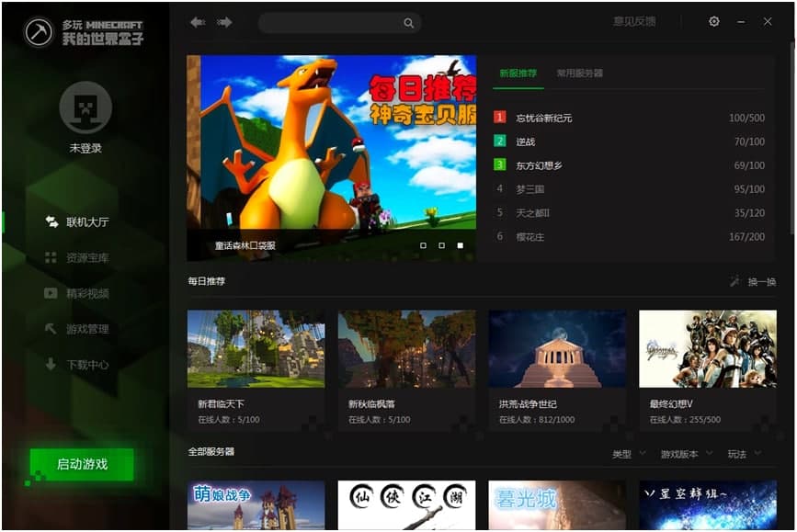Open 仙侠江湖 server thumbnail
797x532 pixels.
pos(406,505)
